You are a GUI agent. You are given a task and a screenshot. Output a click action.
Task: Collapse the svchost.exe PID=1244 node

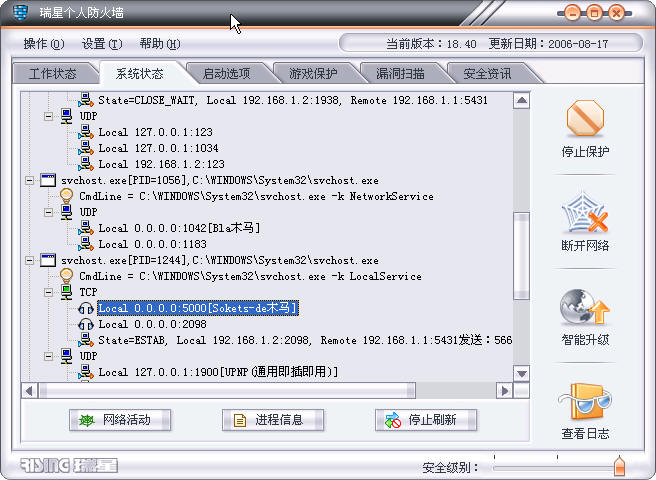point(29,260)
